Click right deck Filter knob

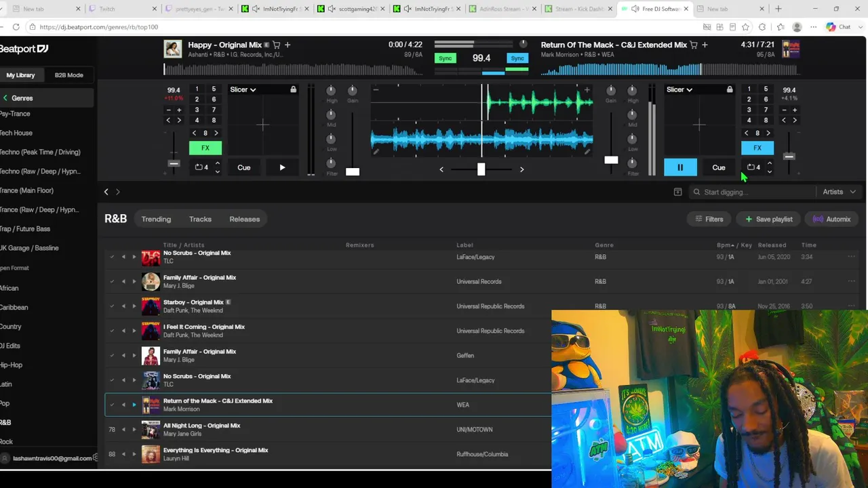(x=632, y=163)
